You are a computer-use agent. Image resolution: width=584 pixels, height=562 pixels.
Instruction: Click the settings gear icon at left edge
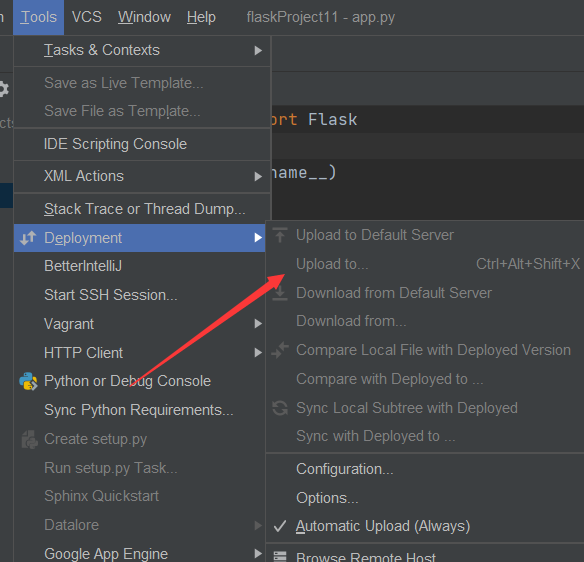(x=4, y=89)
